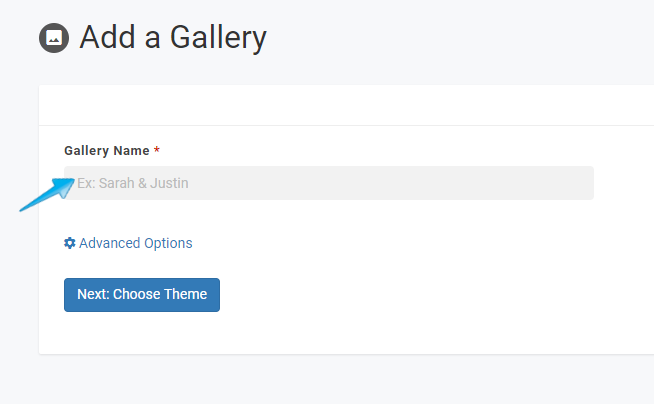This screenshot has height=404, width=654.
Task: Click the word "Gallery" in the page title
Action: pos(218,39)
